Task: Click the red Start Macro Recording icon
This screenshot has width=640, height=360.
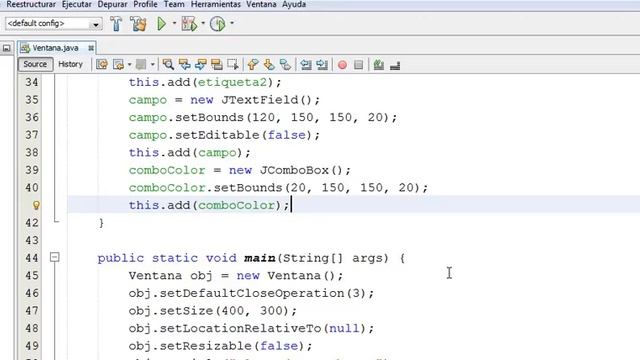Action: click(342, 65)
